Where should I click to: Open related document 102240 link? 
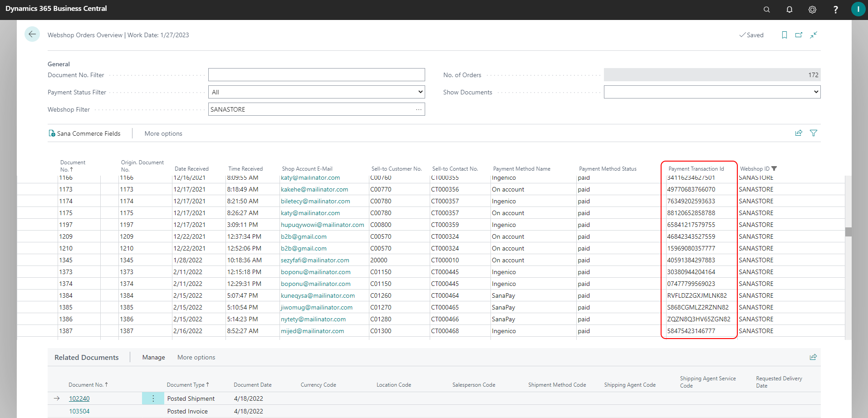pos(79,398)
